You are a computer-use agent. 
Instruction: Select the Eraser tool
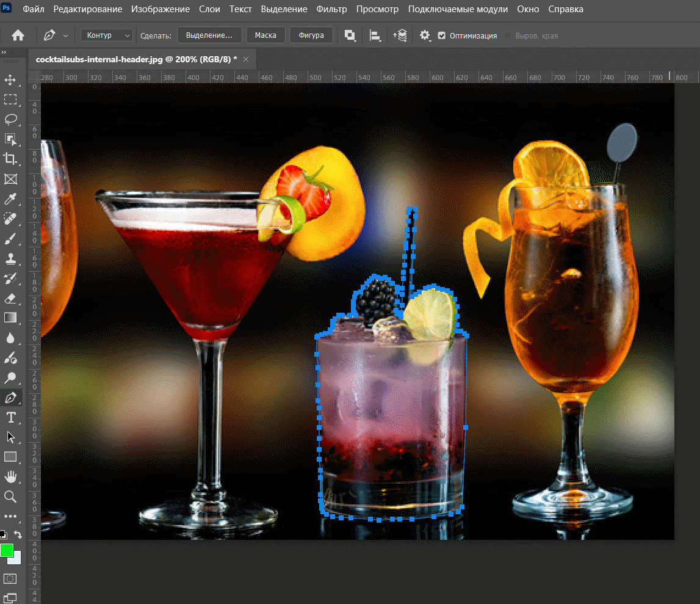[10, 298]
